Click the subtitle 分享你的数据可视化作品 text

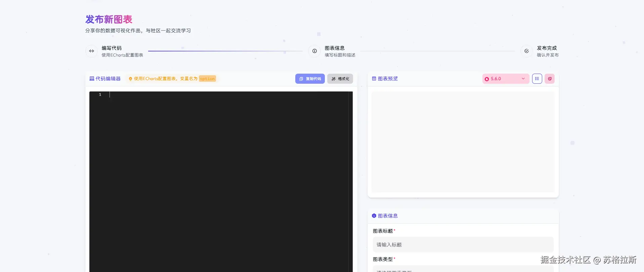pyautogui.click(x=138, y=31)
